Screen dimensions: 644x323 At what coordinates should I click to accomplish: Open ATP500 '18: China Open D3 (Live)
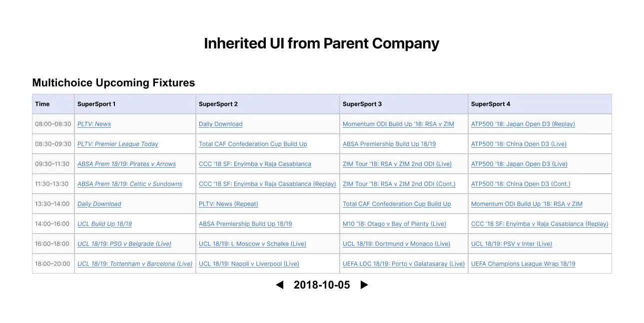[519, 144]
